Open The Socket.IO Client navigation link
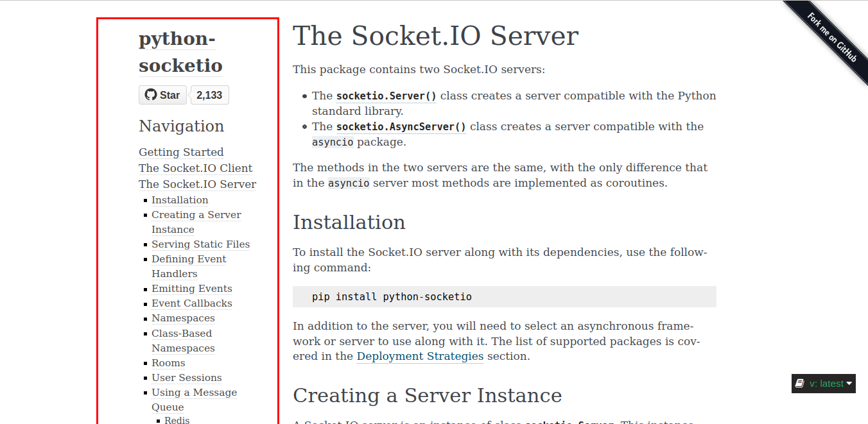This screenshot has height=424, width=868. pyautogui.click(x=195, y=168)
